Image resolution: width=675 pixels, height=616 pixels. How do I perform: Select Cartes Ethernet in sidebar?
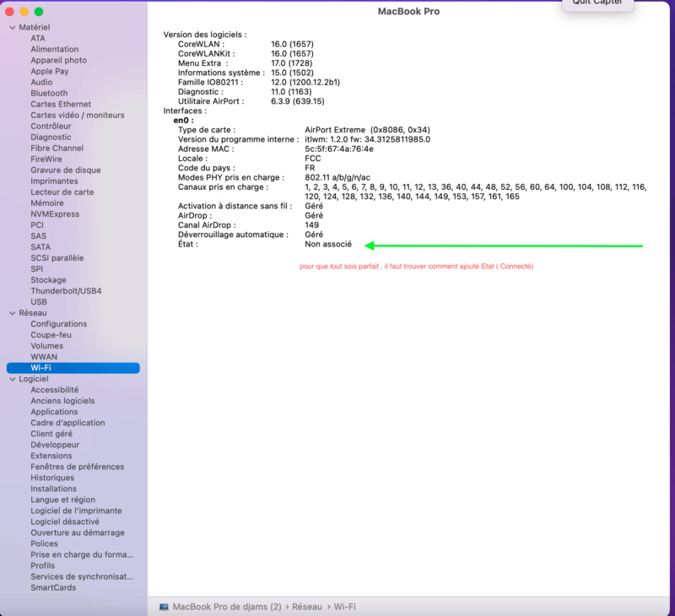click(x=61, y=104)
